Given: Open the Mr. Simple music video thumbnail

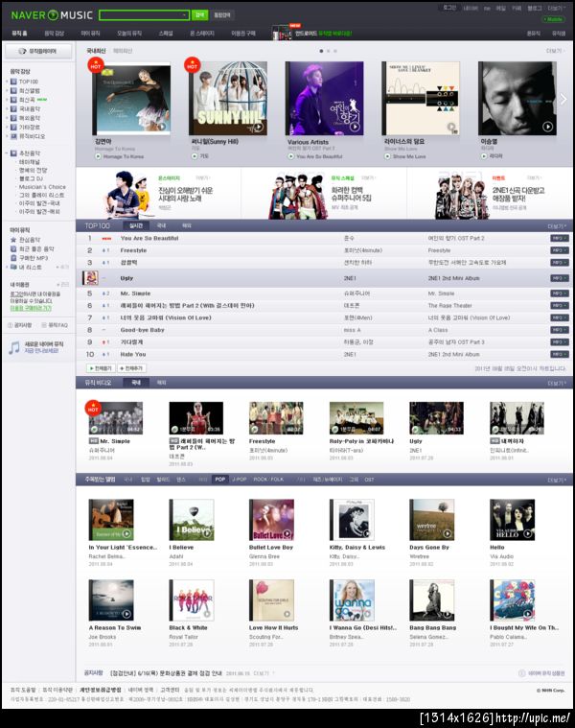Looking at the screenshot, I should 115,418.
